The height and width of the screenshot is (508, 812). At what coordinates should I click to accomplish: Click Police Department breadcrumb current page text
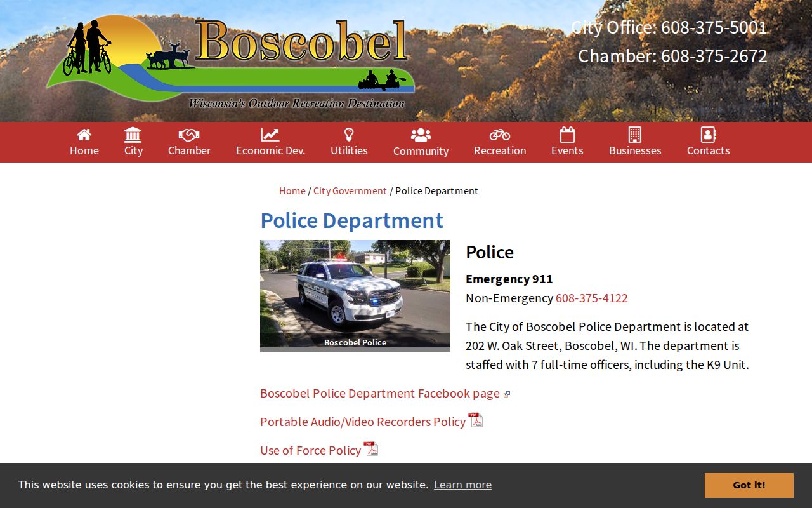click(436, 190)
